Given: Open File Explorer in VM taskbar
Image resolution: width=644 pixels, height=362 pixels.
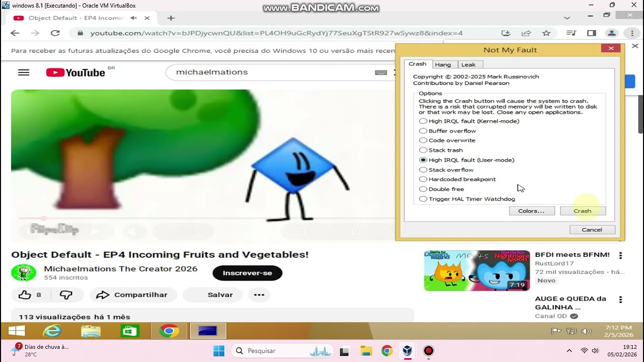Looking at the screenshot, I should (x=91, y=331).
